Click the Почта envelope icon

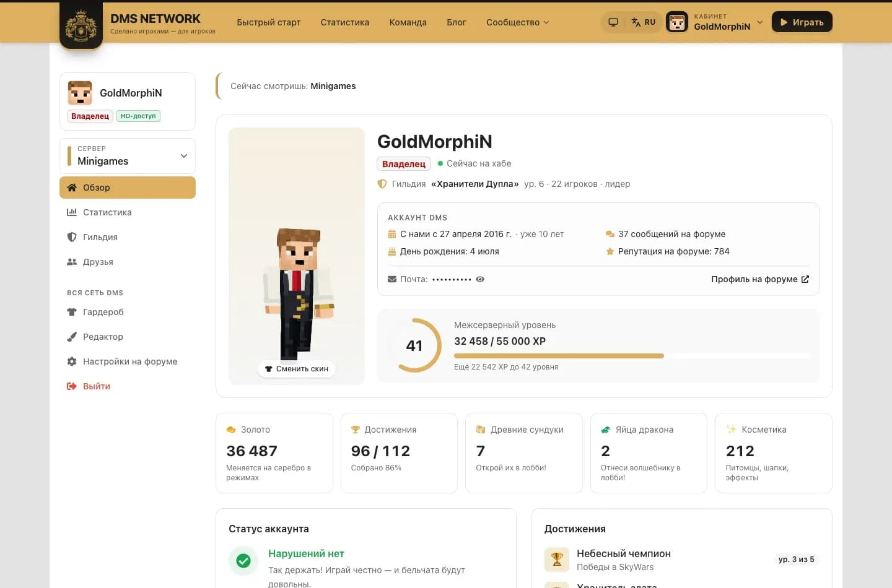tap(392, 279)
